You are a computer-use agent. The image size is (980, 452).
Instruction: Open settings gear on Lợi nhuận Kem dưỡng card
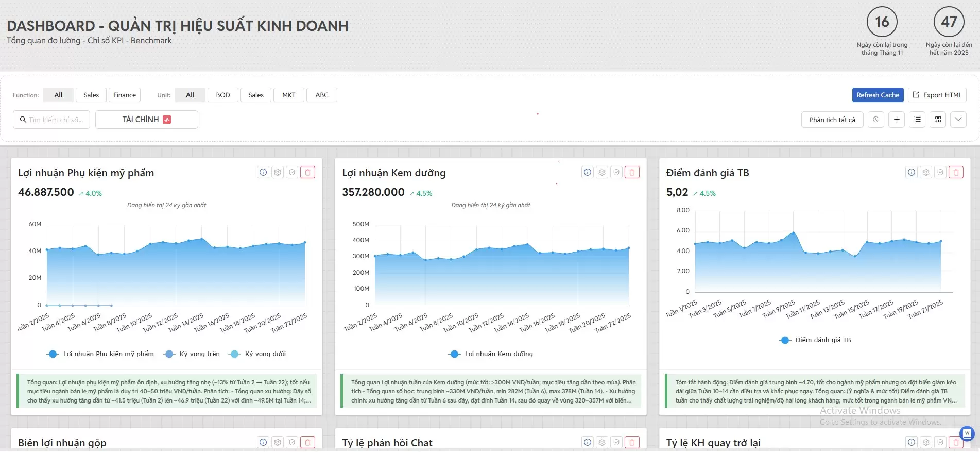tap(602, 172)
